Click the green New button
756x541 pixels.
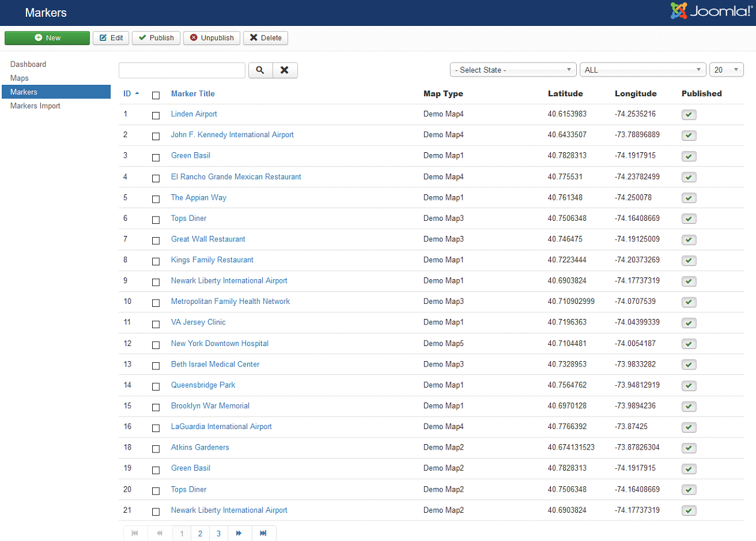(48, 38)
